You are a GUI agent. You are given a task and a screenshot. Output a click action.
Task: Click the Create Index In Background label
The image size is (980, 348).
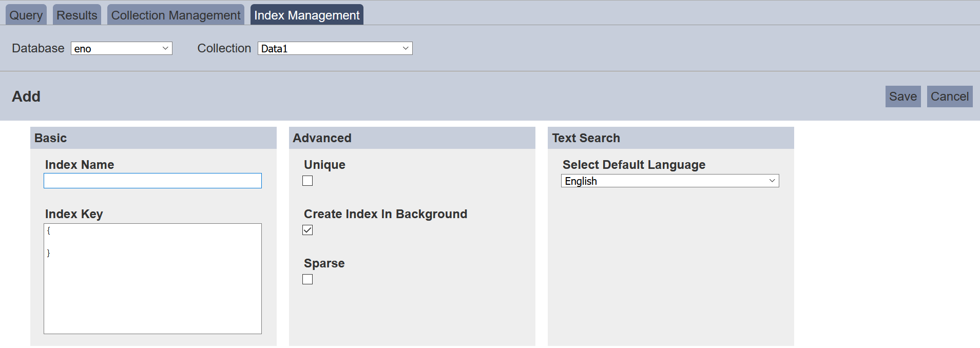[x=386, y=214]
